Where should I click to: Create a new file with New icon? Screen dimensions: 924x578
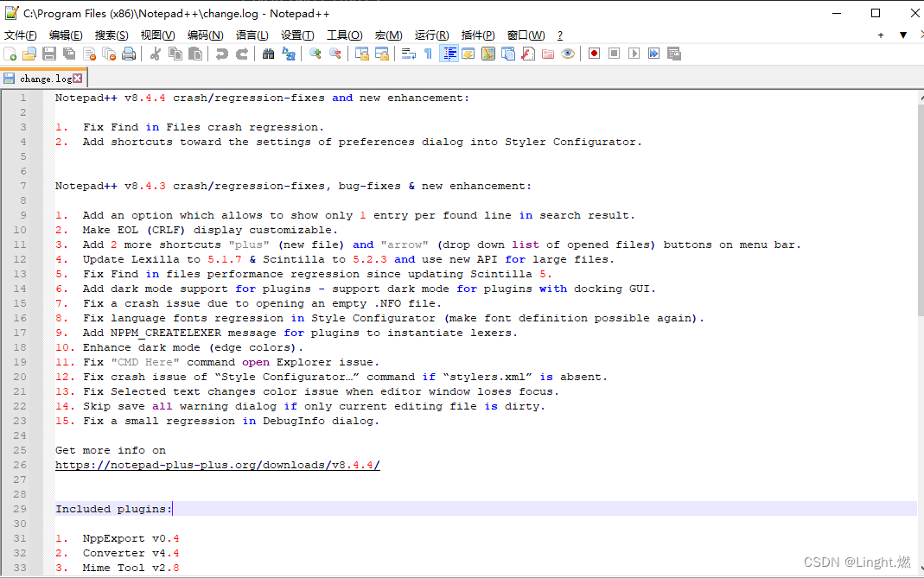point(10,54)
